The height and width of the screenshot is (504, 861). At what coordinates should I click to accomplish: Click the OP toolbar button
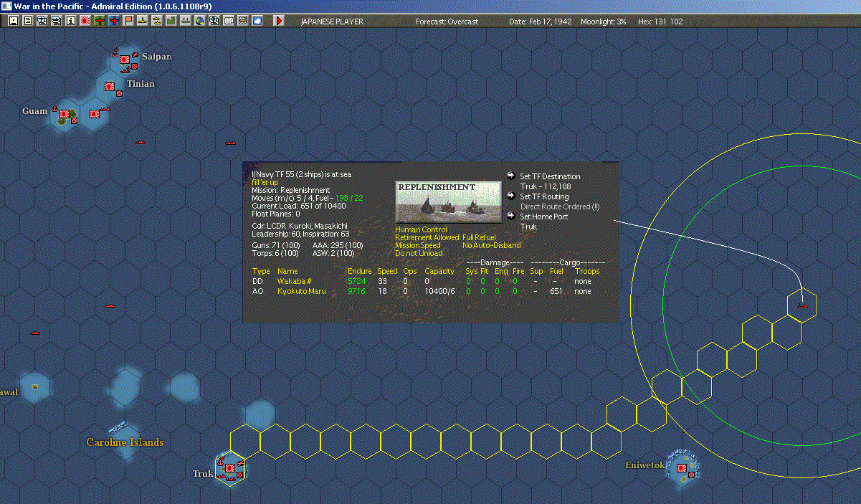tap(228, 21)
